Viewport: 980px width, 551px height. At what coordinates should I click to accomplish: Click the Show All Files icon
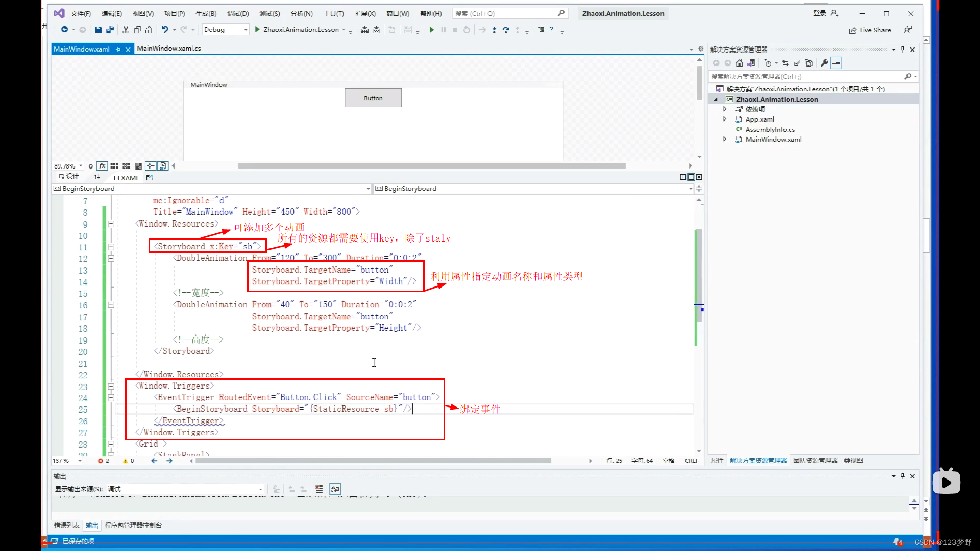808,63
